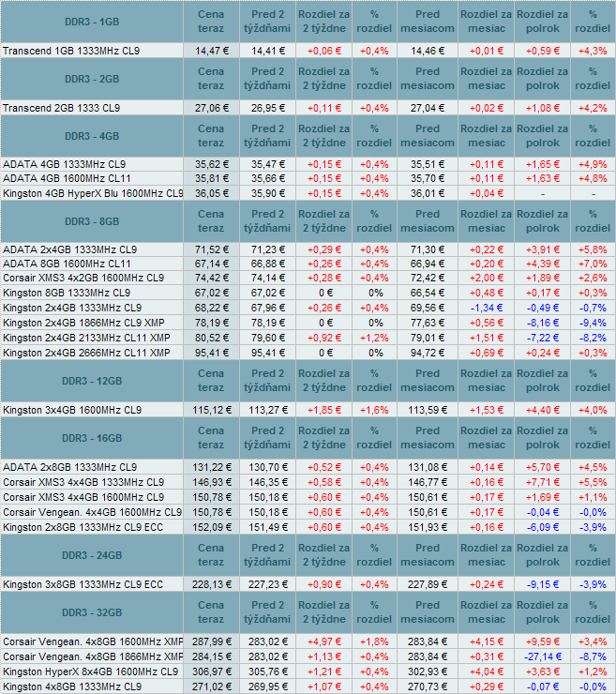Click the 'ADATA 8GB 1600MHz CL11' row name
Screen dimensions: 616x694
[x=67, y=264]
